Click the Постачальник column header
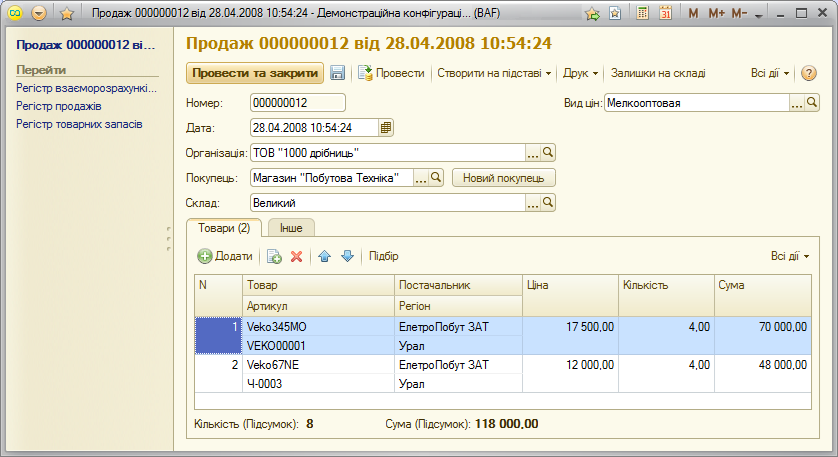This screenshot has height=457, width=838. [x=458, y=285]
